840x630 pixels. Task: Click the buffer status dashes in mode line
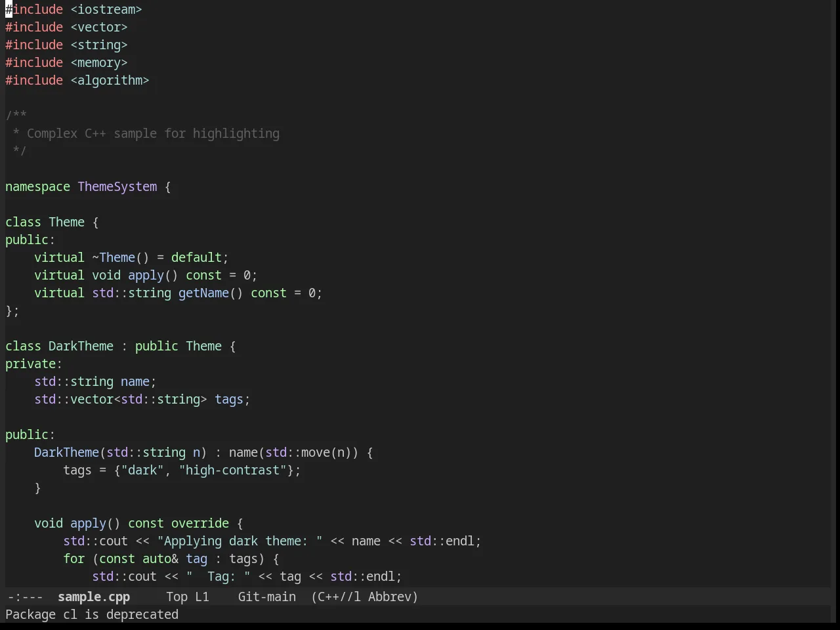click(25, 597)
